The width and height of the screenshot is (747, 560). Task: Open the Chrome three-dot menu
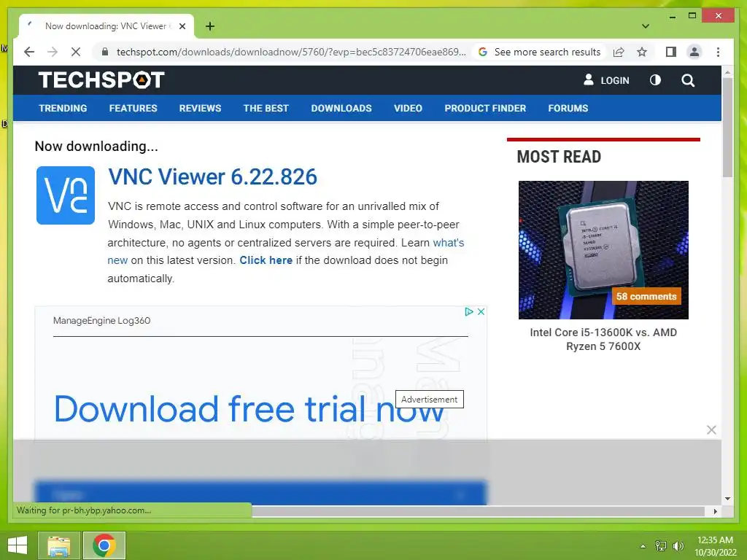pos(718,52)
